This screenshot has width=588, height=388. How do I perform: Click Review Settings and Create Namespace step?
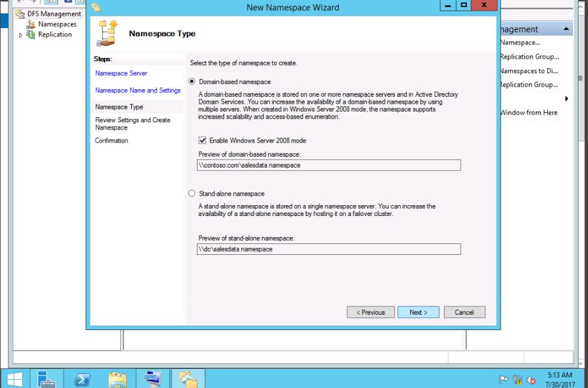pos(133,124)
